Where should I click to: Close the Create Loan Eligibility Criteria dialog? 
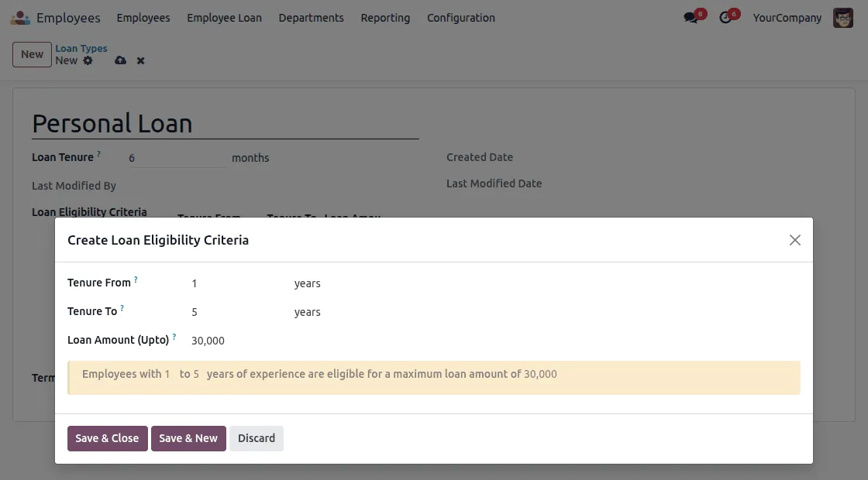pos(794,240)
